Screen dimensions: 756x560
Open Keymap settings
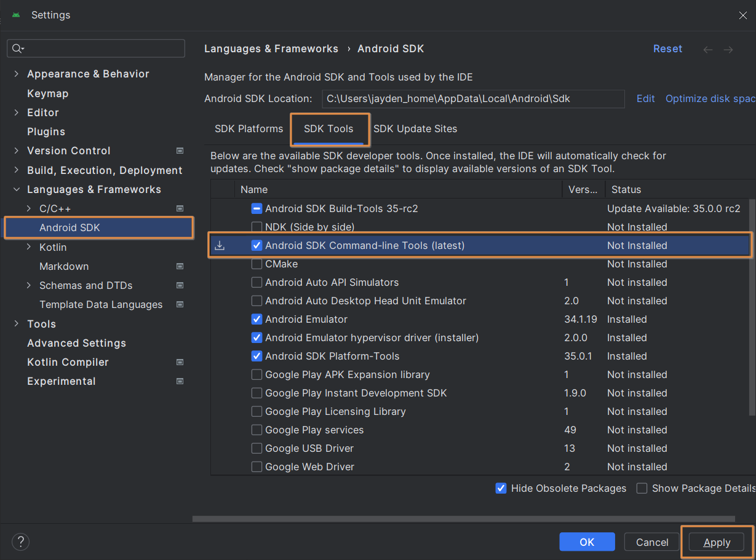click(48, 93)
